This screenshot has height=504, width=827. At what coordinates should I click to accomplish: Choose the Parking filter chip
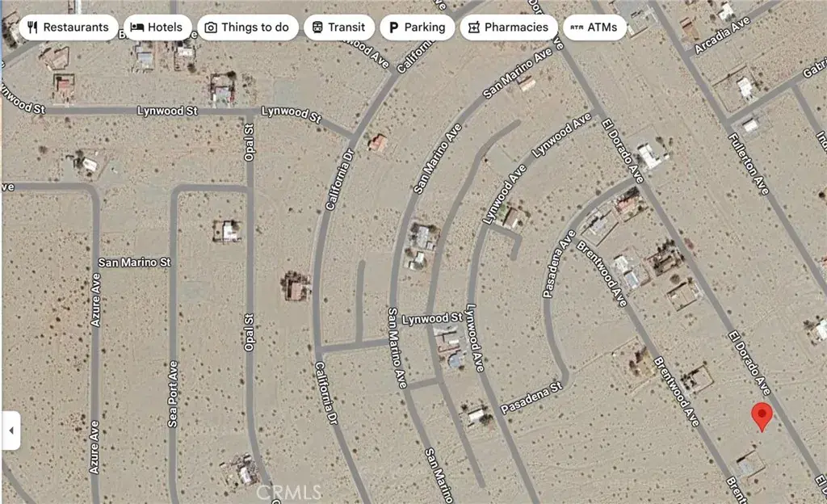pyautogui.click(x=418, y=27)
